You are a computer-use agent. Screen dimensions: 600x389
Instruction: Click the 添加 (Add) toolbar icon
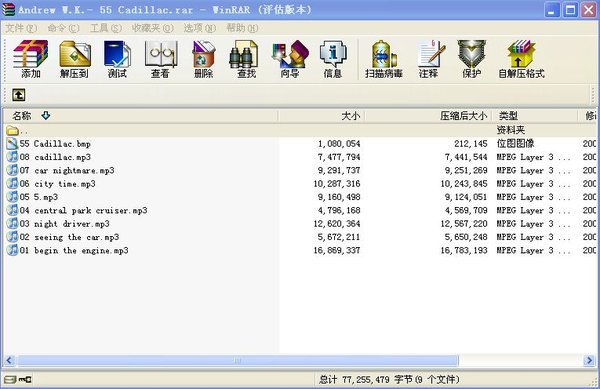[31, 59]
